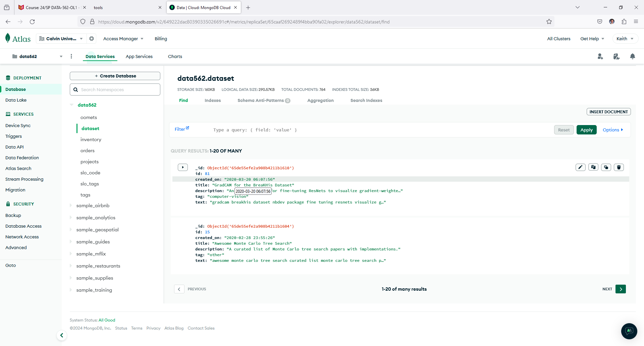Expand the first document's fields
The width and height of the screenshot is (644, 346).
(x=182, y=167)
